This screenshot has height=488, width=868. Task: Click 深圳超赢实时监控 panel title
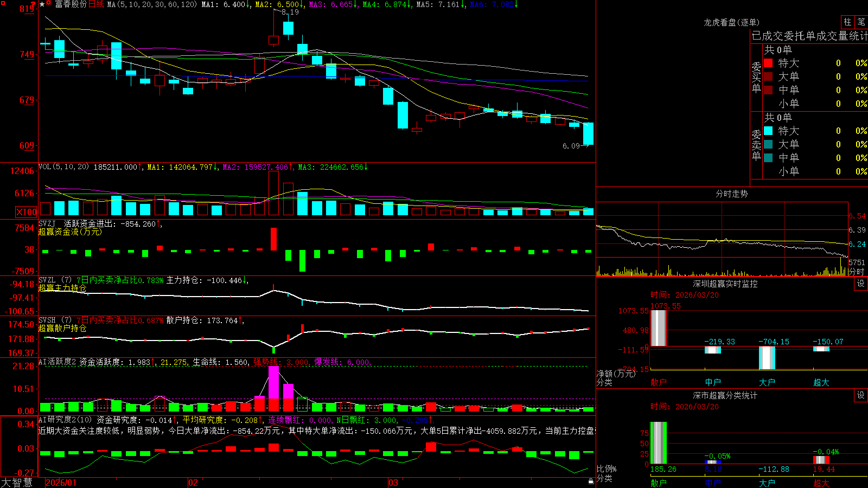pos(725,284)
